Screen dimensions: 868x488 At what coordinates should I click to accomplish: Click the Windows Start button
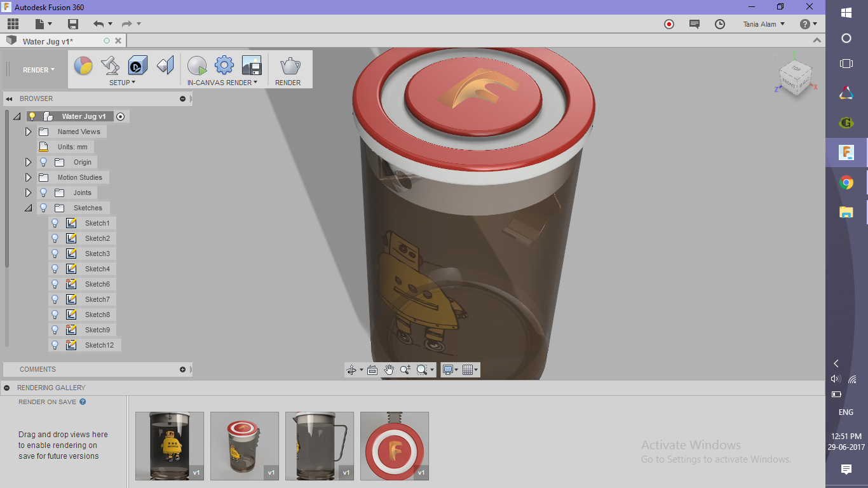(x=846, y=13)
